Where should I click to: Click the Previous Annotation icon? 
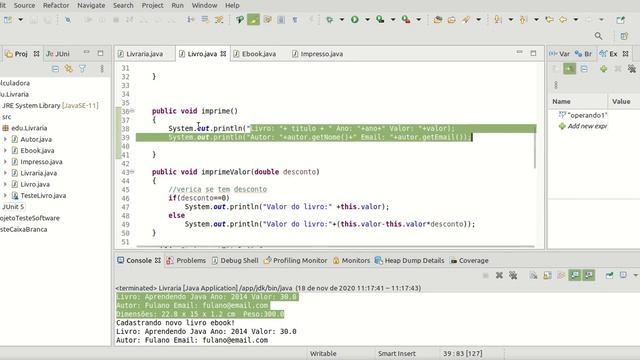(x=523, y=19)
